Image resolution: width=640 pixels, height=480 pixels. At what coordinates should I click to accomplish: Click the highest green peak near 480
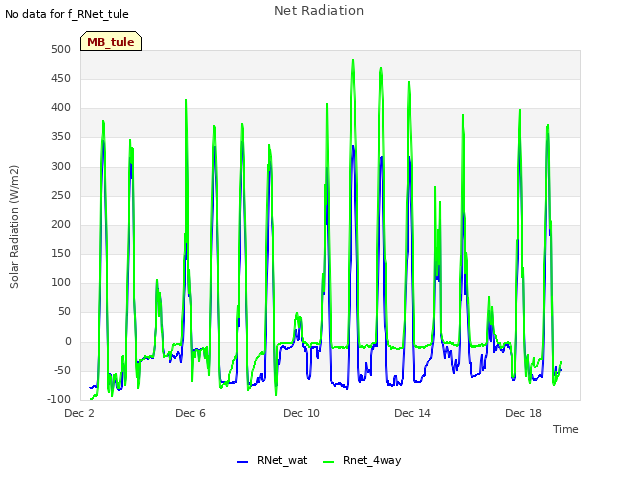click(353, 60)
